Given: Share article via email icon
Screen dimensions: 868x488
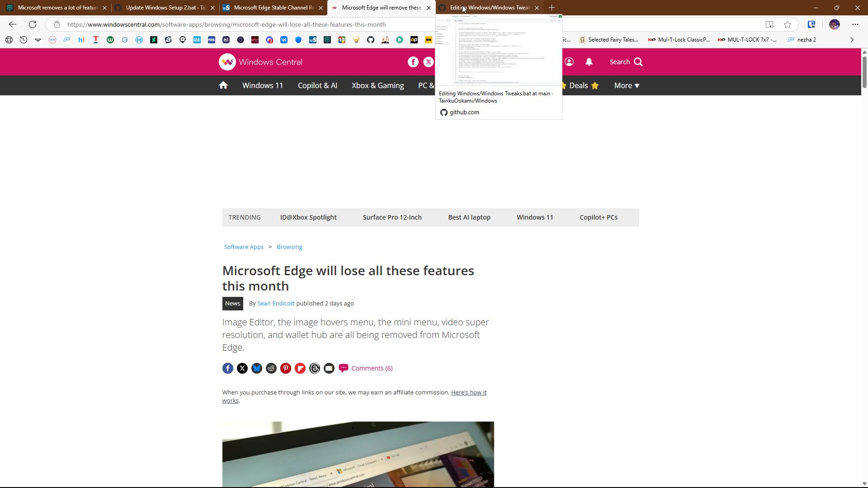Looking at the screenshot, I should [x=329, y=369].
